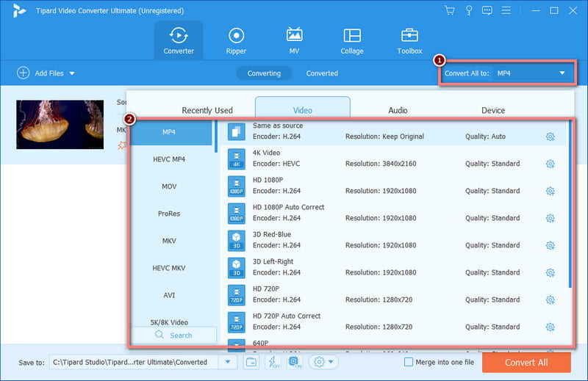The height and width of the screenshot is (381, 588).
Task: Enable Merge into one file checkbox
Action: pos(409,362)
